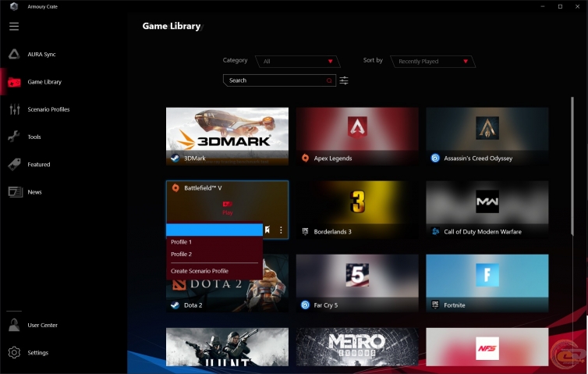Minimize the Armoury Crate window
The height and width of the screenshot is (374, 588).
pyautogui.click(x=543, y=6)
